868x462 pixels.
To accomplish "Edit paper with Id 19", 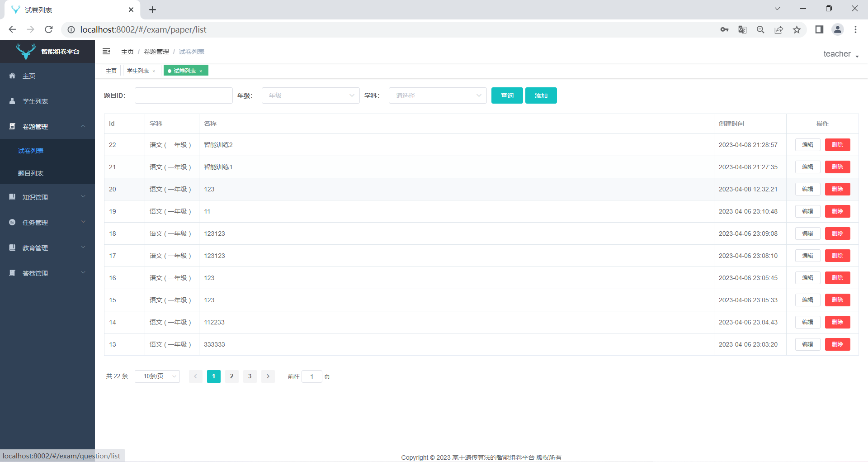I will pos(808,211).
